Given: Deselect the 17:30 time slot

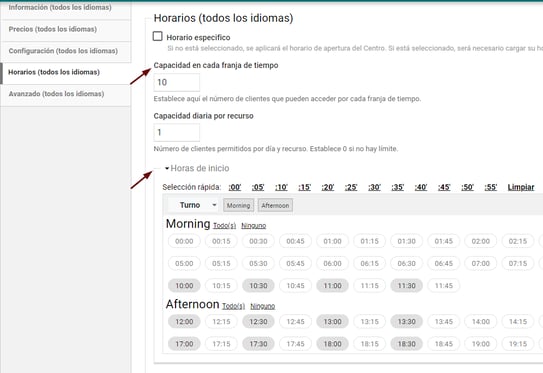Looking at the screenshot, I should [258, 344].
